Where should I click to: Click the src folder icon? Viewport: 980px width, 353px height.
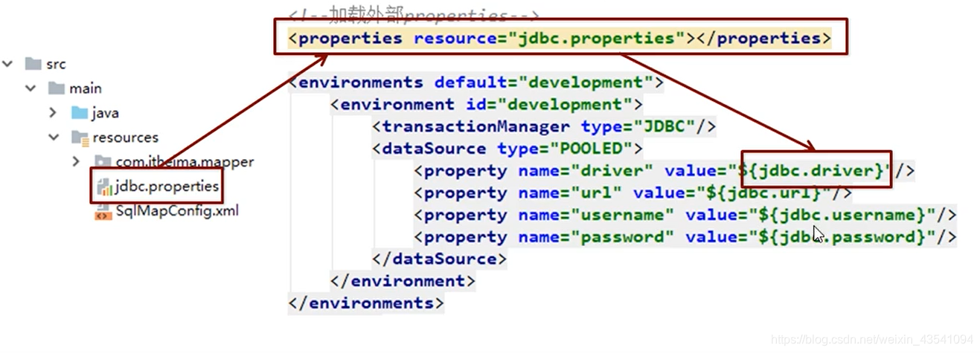[32, 64]
